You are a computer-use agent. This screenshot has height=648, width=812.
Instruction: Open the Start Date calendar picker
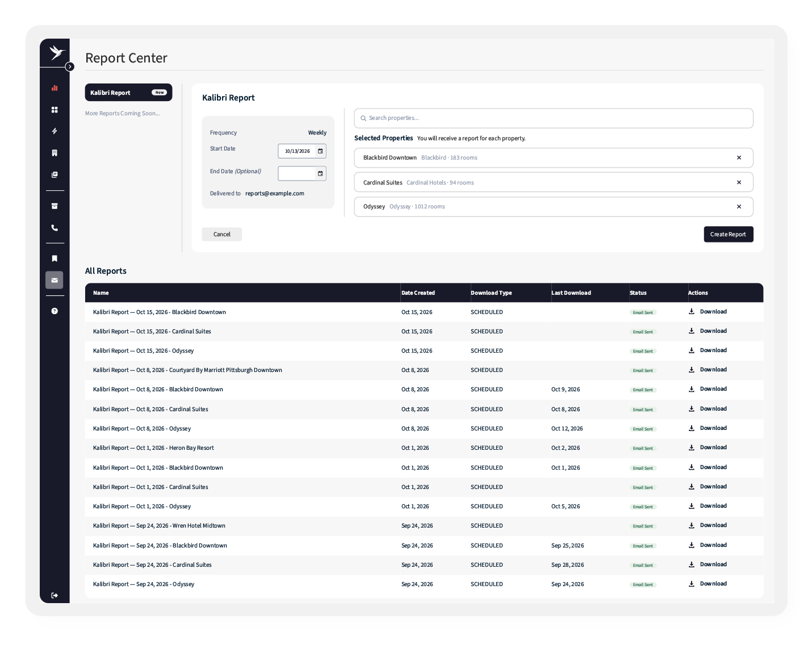(x=320, y=151)
